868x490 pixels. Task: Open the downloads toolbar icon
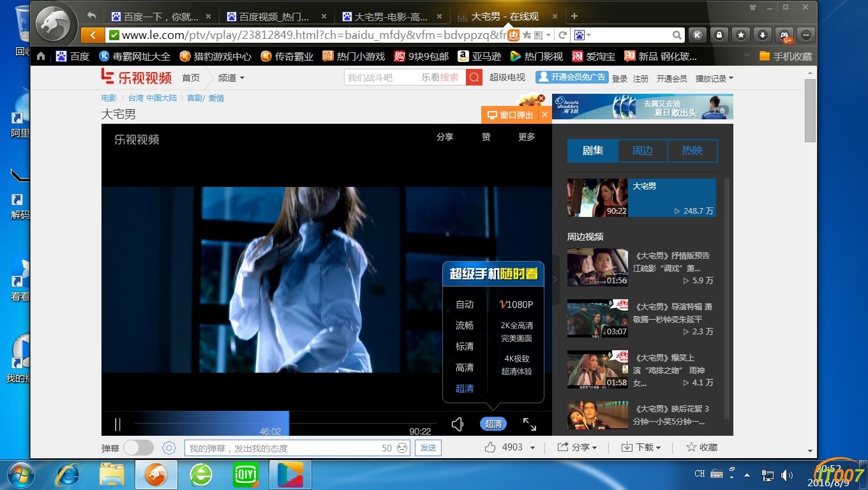[763, 35]
